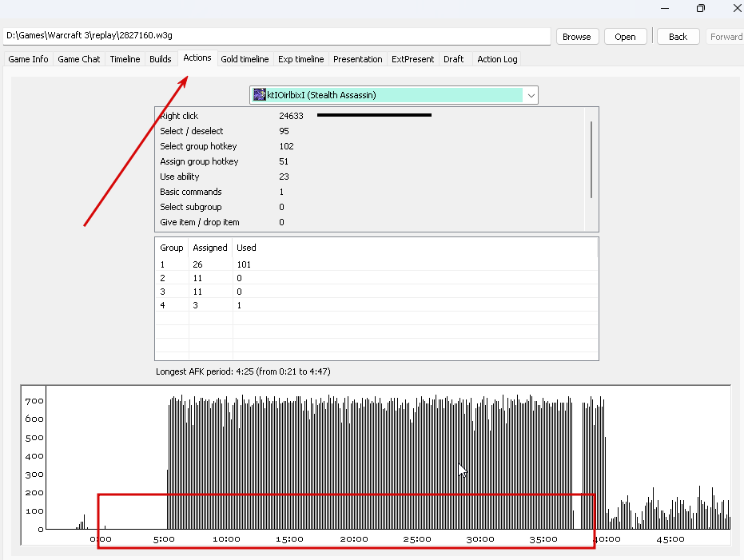Click the 25:00 mark on chart axis
744x560 pixels.
click(x=417, y=539)
